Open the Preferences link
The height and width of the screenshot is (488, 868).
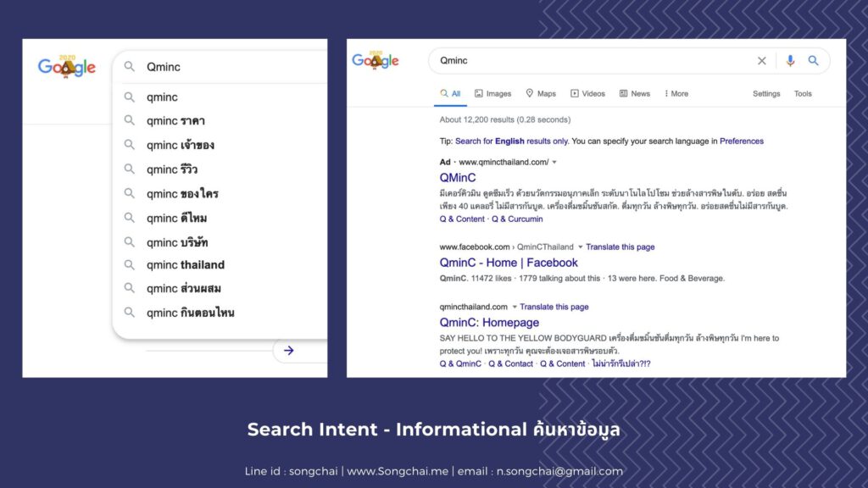(x=741, y=141)
